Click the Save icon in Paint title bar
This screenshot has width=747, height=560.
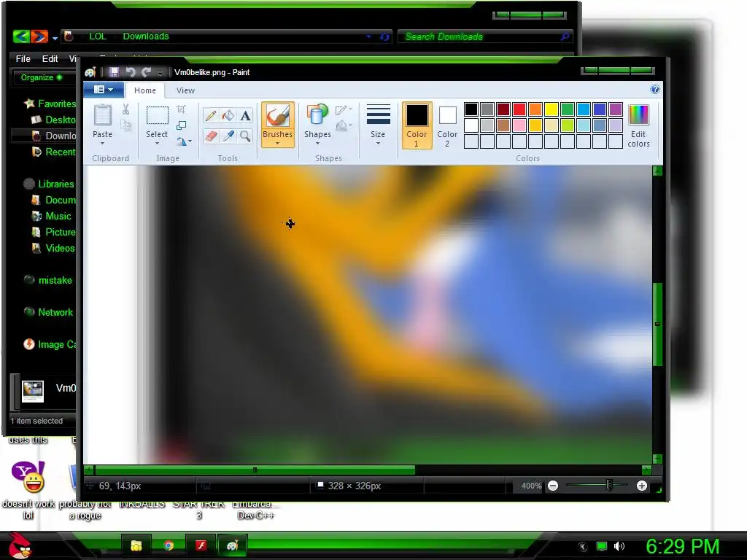(x=114, y=72)
